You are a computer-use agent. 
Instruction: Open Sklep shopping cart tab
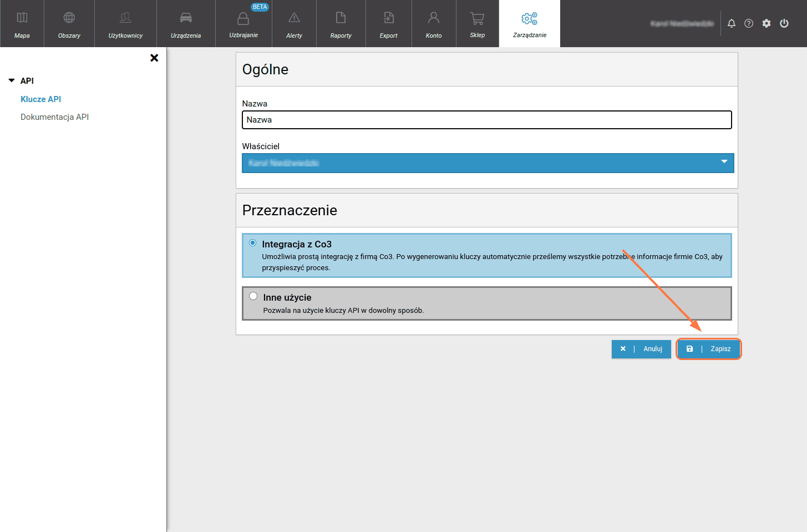[477, 24]
